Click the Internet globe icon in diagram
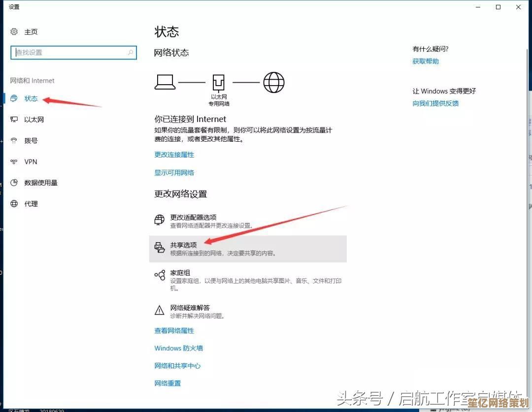Screen dimensions: 532x412 click(x=274, y=82)
